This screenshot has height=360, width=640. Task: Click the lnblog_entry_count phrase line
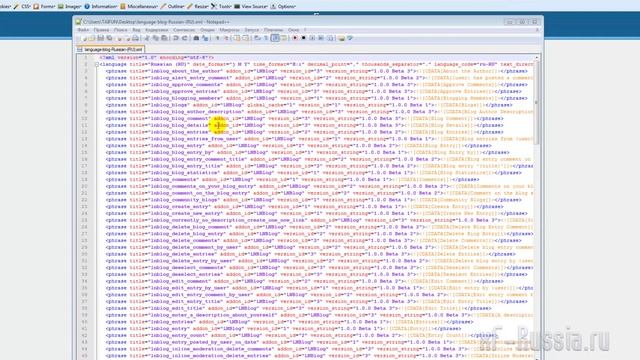[x=301, y=335]
